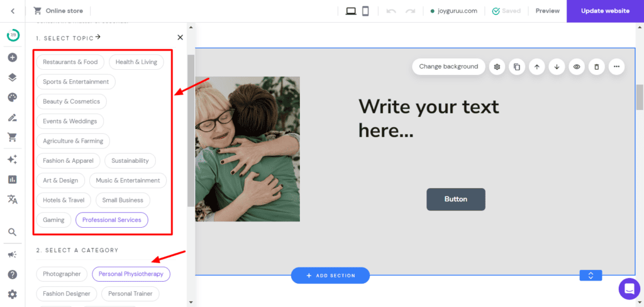This screenshot has height=307, width=644.
Task: Open the store cart sidebar icon
Action: tap(13, 137)
